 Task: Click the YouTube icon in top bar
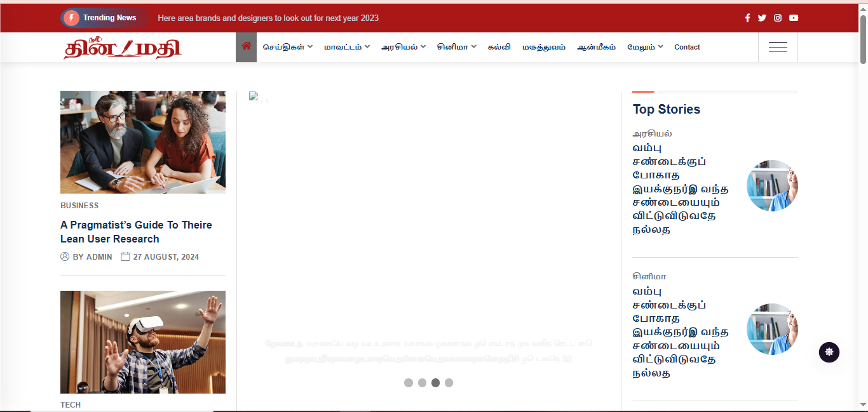[794, 18]
